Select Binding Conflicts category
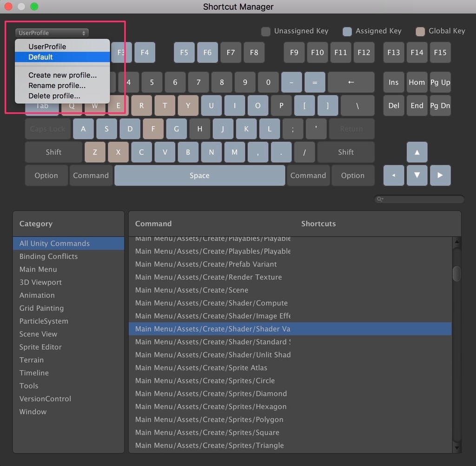Image resolution: width=476 pixels, height=466 pixels. click(69, 256)
